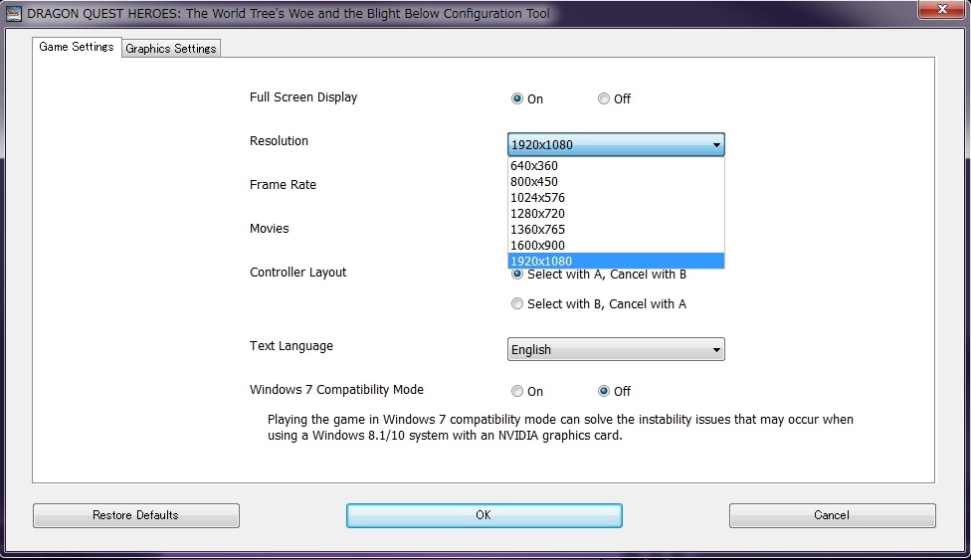Select 1600x900 from the dropdown list
The width and height of the screenshot is (971, 560).
[537, 246]
